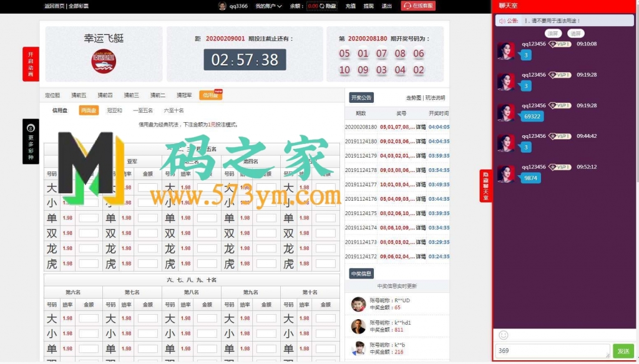Open the emoji picker in chat room
This screenshot has height=364, width=639.
pyautogui.click(x=504, y=335)
